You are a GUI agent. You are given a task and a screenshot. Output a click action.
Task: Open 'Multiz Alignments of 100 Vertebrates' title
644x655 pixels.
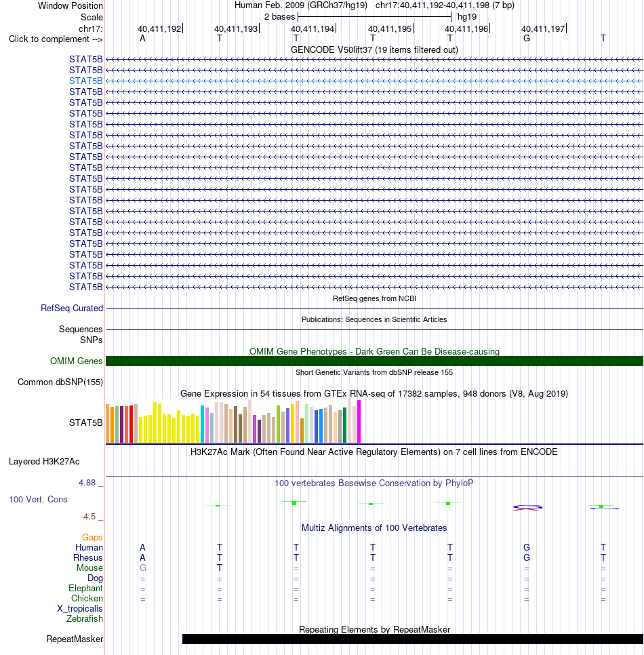[374, 528]
